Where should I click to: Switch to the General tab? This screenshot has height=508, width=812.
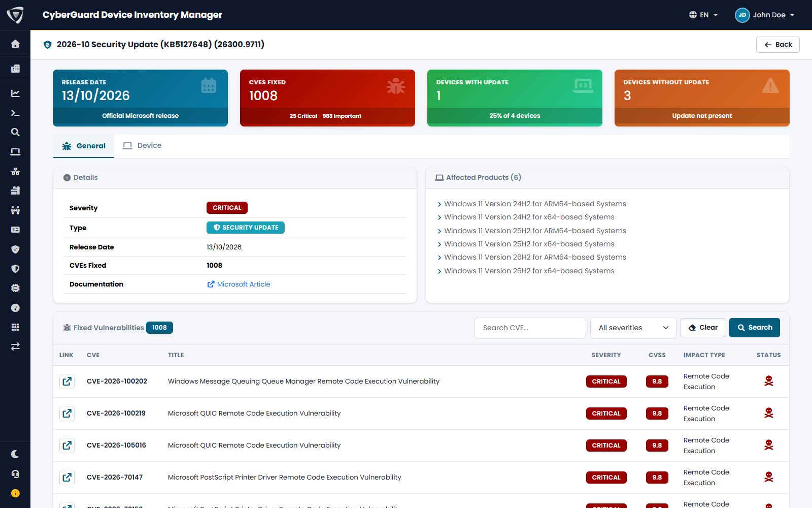pyautogui.click(x=84, y=146)
